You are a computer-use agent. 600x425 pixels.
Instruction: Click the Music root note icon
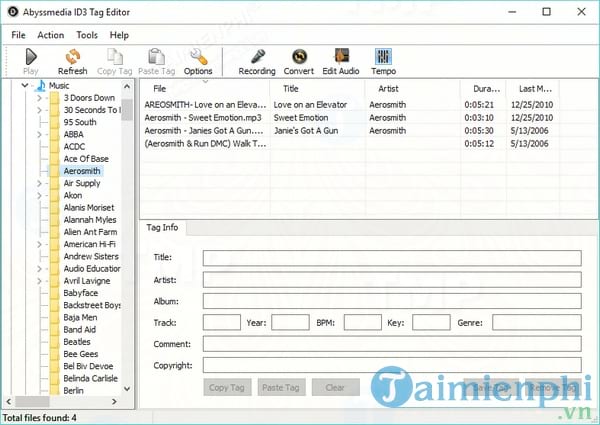(x=40, y=86)
